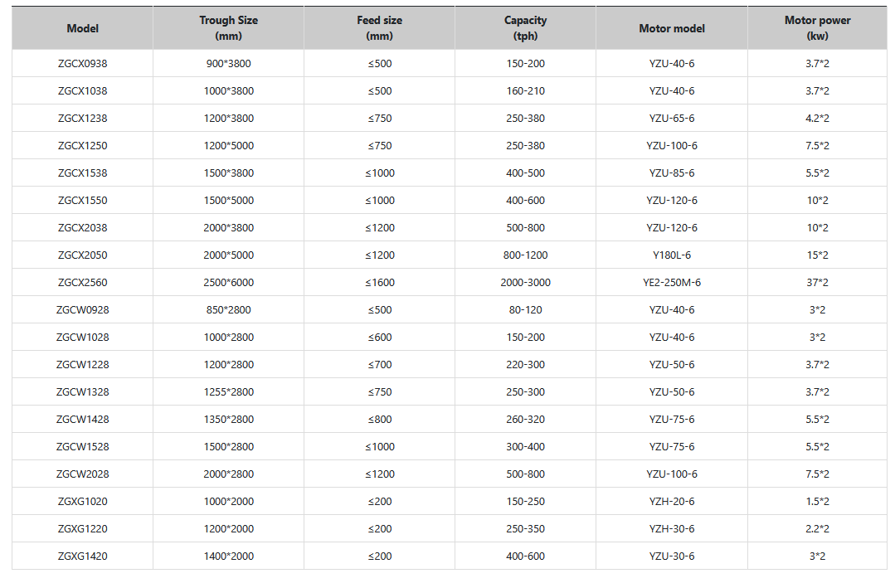
Task: Click the Model column header
Action: point(82,28)
